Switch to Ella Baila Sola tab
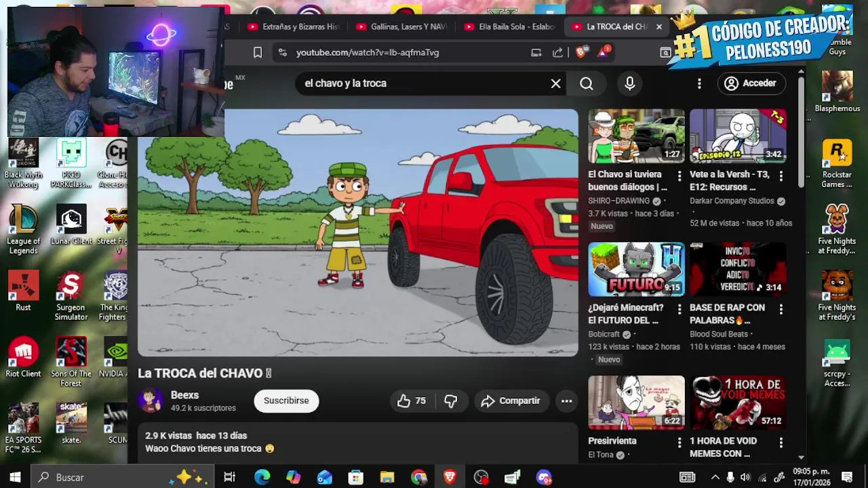Viewport: 868px width, 488px height. 509,27
